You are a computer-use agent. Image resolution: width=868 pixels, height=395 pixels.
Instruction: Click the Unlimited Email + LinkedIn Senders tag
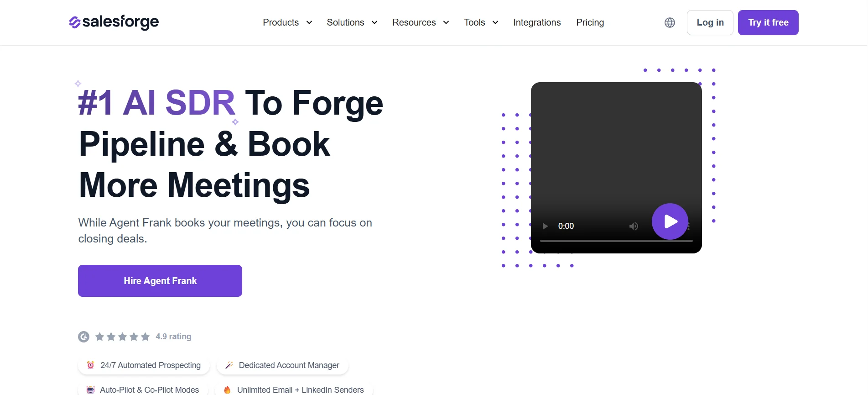294,390
